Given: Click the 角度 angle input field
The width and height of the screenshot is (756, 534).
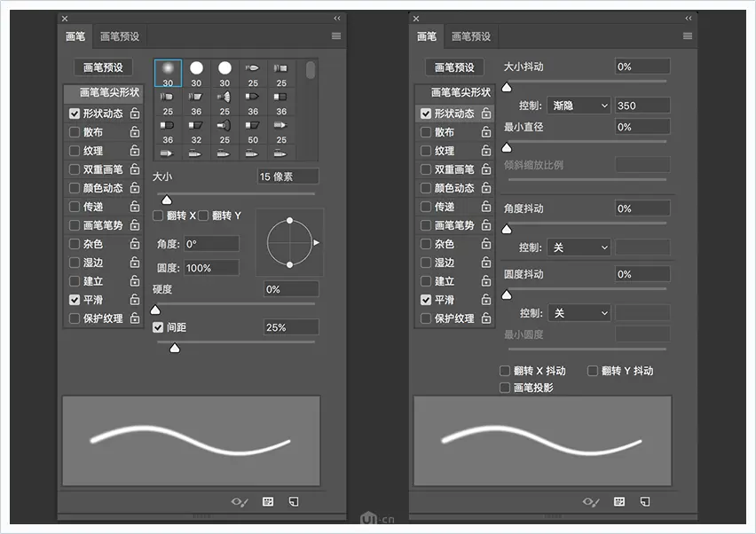Looking at the screenshot, I should click(x=212, y=244).
